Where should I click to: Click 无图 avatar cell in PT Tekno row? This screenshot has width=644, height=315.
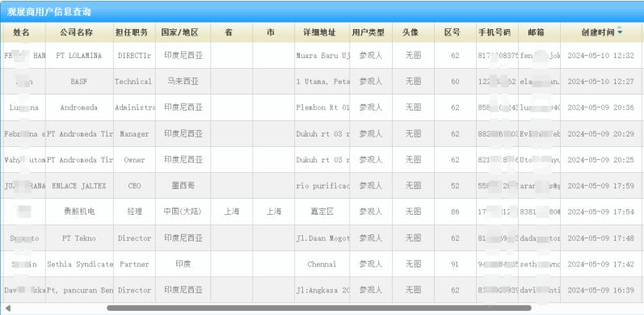tap(413, 237)
